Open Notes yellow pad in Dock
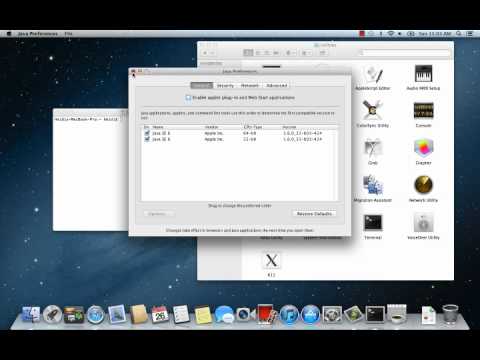This screenshot has width=480, height=360. click(203, 315)
